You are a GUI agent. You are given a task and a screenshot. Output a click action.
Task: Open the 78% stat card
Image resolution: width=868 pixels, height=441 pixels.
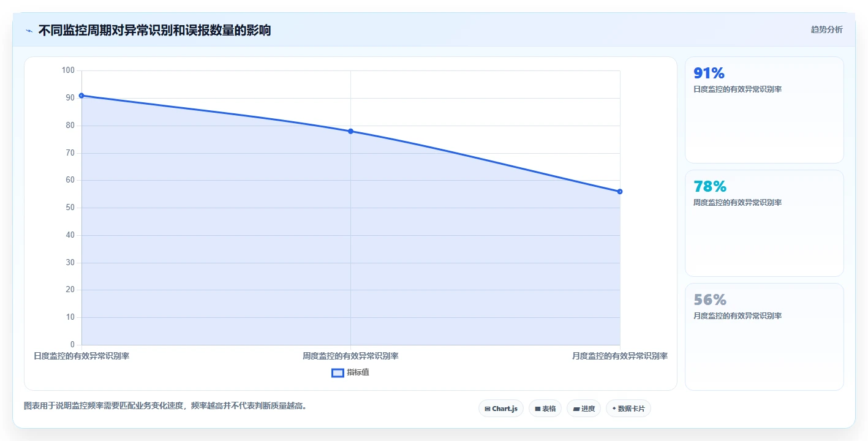tap(764, 223)
